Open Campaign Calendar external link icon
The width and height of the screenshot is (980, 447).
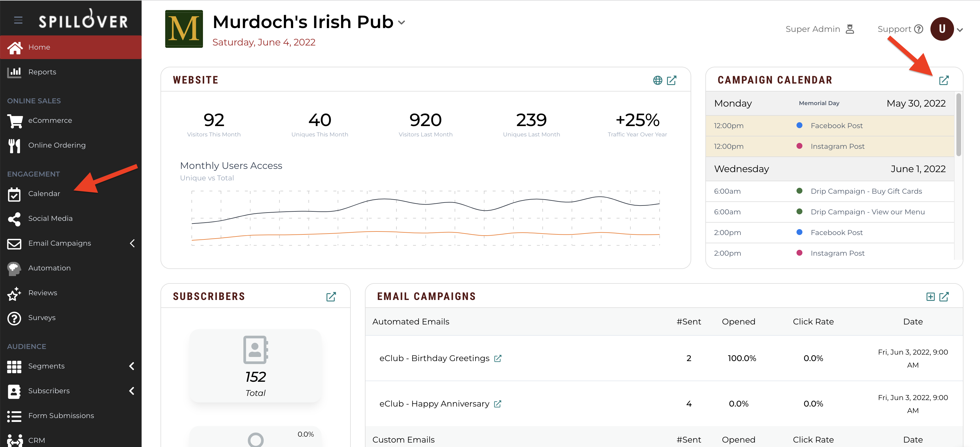[944, 80]
